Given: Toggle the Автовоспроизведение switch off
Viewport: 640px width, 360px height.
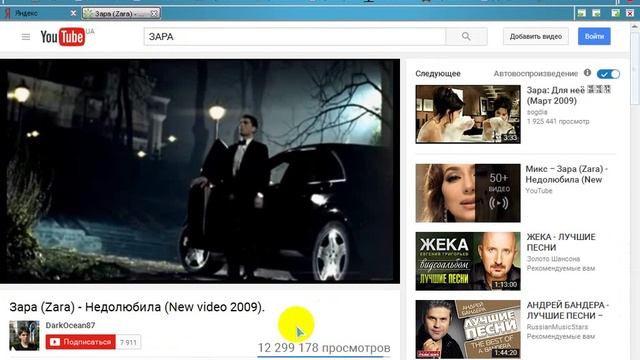Looking at the screenshot, I should (x=608, y=74).
